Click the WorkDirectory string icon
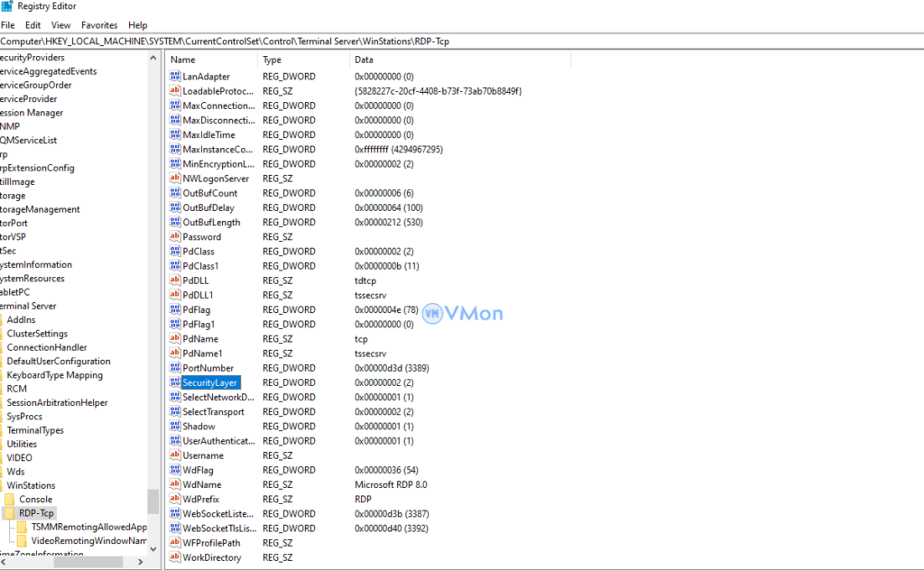 click(174, 557)
